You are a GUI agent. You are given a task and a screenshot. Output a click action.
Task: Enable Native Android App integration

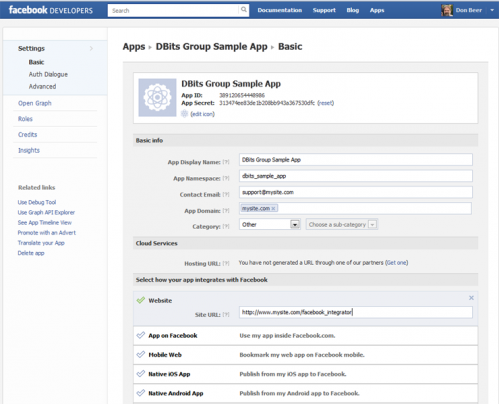click(x=141, y=393)
